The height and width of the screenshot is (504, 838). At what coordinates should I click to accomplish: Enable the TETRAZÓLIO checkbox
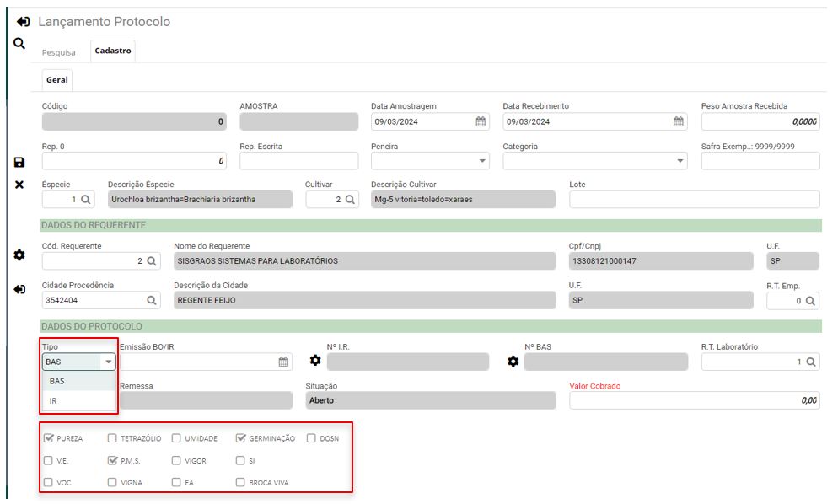coord(112,438)
